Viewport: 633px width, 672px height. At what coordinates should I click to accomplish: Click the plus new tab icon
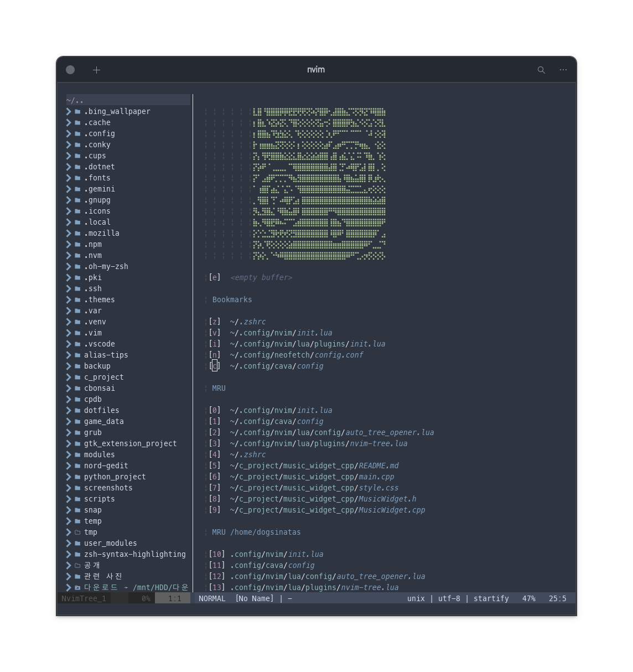97,70
